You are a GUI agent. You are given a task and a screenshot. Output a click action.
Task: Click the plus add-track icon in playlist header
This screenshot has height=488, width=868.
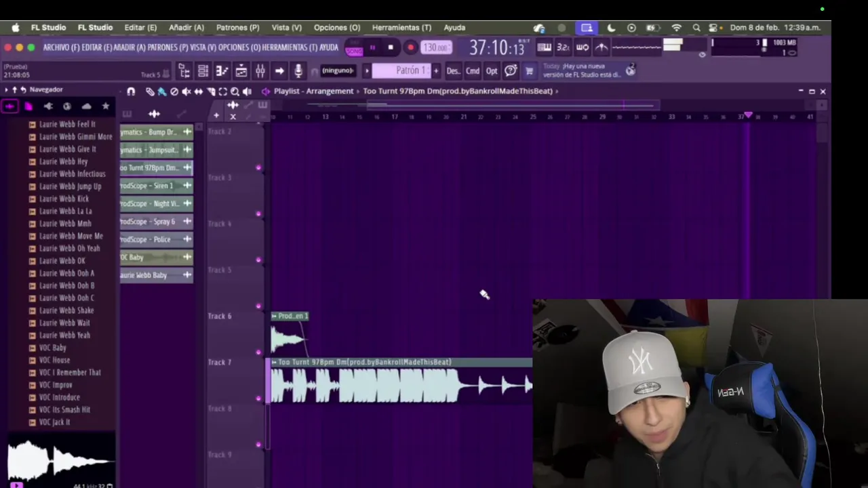tap(216, 116)
